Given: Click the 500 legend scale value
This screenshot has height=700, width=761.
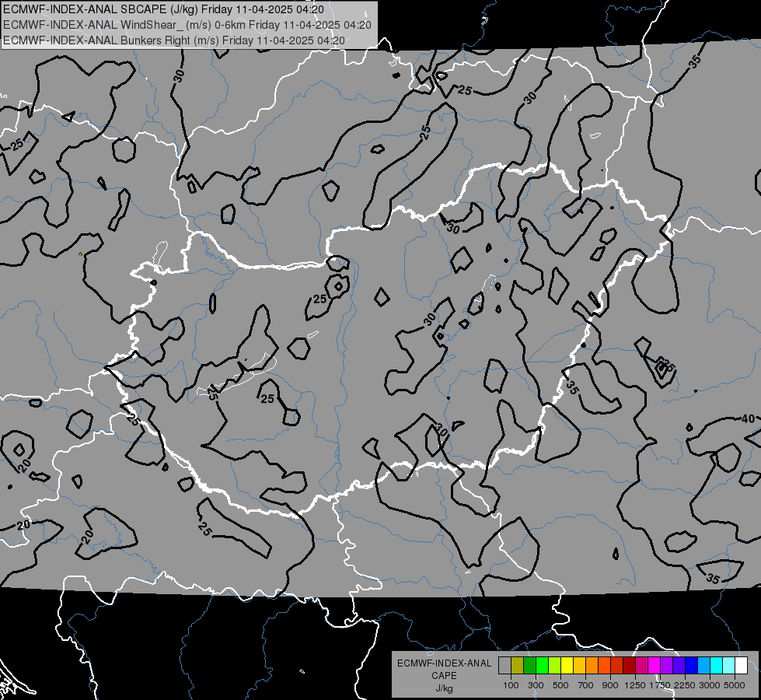Looking at the screenshot, I should (x=560, y=685).
